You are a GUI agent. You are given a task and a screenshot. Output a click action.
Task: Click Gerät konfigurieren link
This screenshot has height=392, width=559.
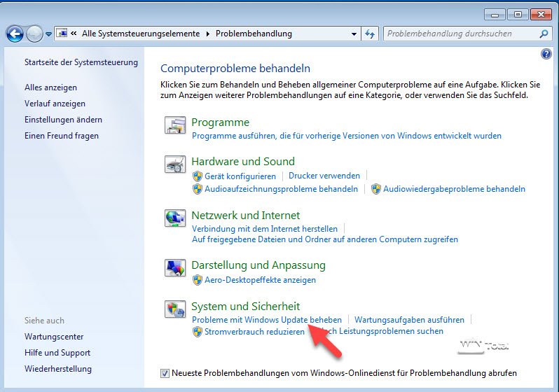pos(240,176)
